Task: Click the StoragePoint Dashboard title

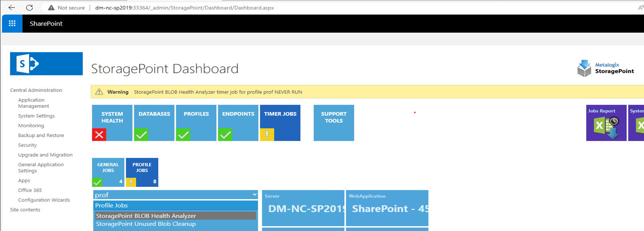Action: pos(165,68)
